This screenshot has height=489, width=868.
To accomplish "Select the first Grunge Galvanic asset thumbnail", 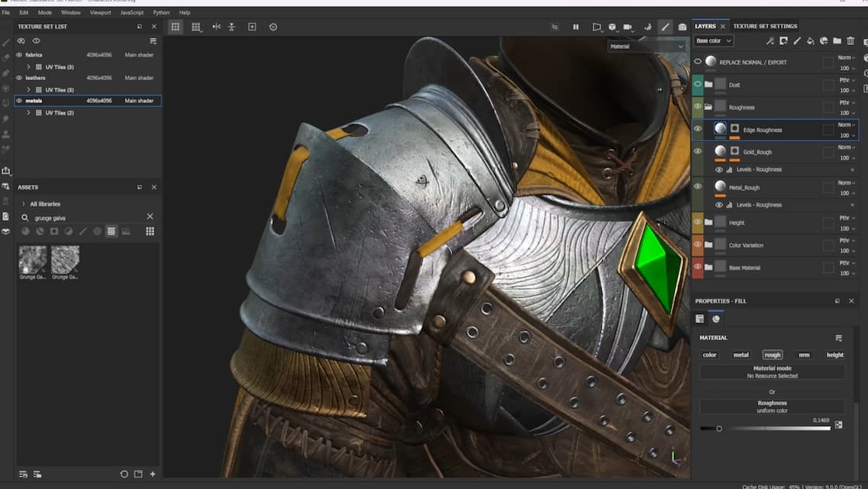I will pos(33,260).
